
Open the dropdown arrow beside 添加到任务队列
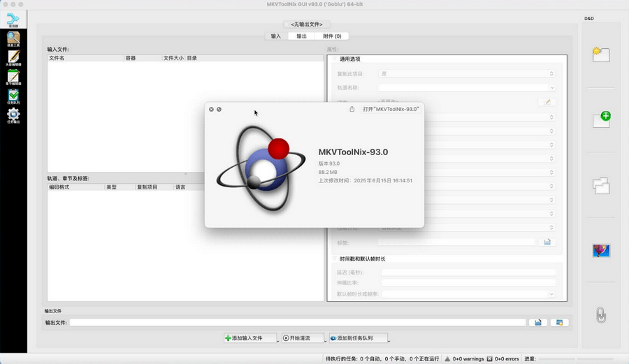point(389,340)
